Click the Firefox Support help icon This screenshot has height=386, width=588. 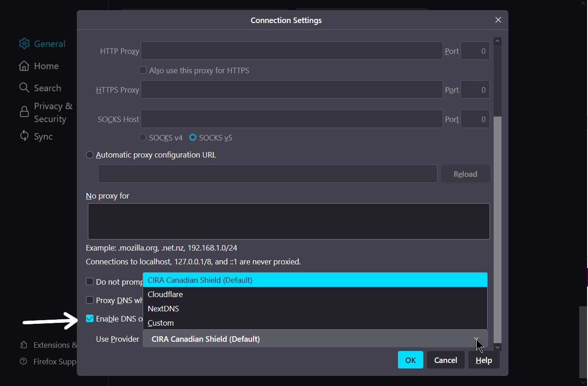pos(23,362)
